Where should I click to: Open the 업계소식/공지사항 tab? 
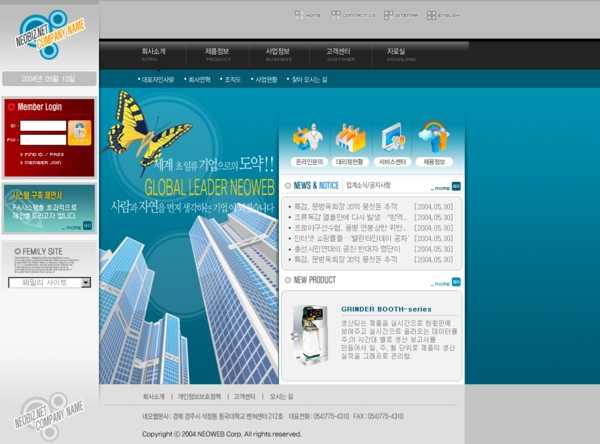point(368,185)
